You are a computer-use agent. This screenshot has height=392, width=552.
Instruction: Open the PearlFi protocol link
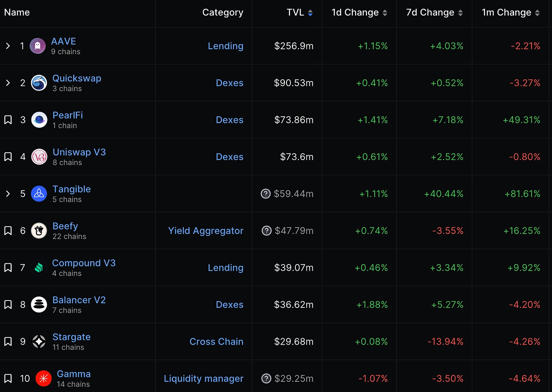[x=67, y=115]
